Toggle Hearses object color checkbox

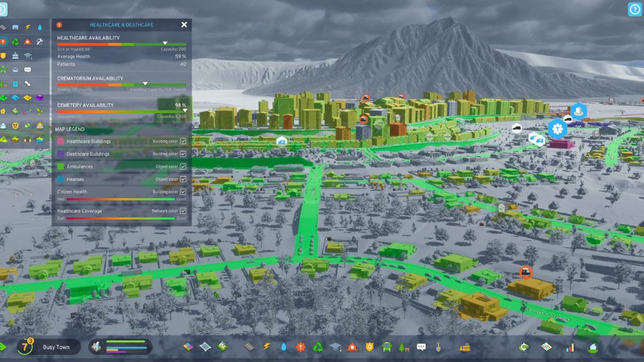tap(183, 179)
